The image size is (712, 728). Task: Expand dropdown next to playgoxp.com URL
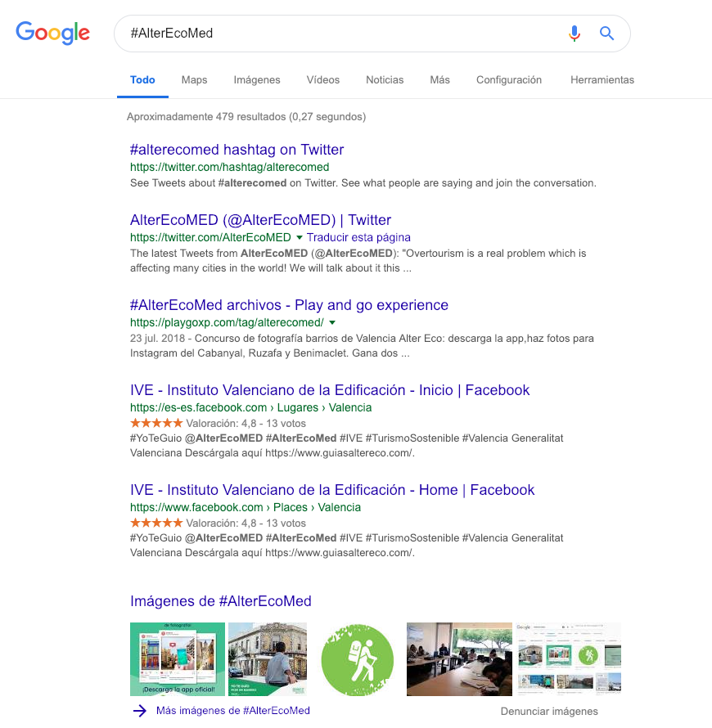pyautogui.click(x=332, y=322)
